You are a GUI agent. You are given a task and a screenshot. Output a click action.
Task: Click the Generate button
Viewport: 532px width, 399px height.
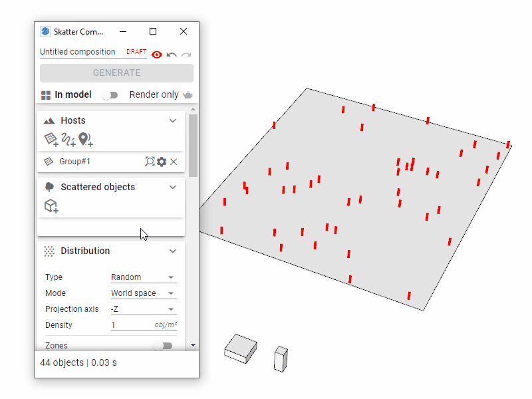pyautogui.click(x=116, y=73)
